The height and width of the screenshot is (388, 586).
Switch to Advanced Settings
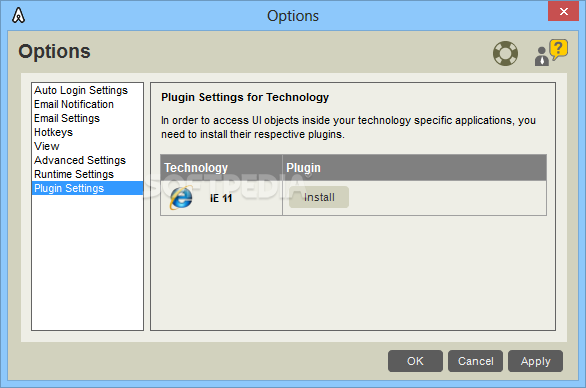tap(87, 160)
